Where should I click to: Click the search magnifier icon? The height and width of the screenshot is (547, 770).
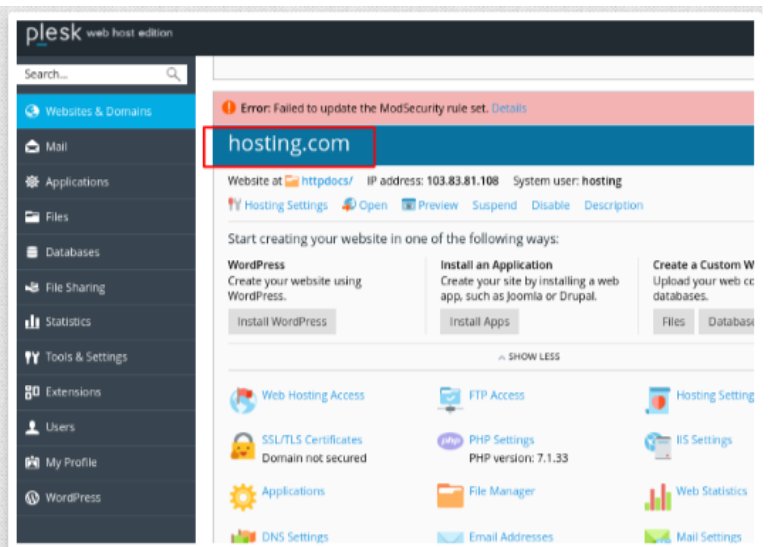pos(174,74)
